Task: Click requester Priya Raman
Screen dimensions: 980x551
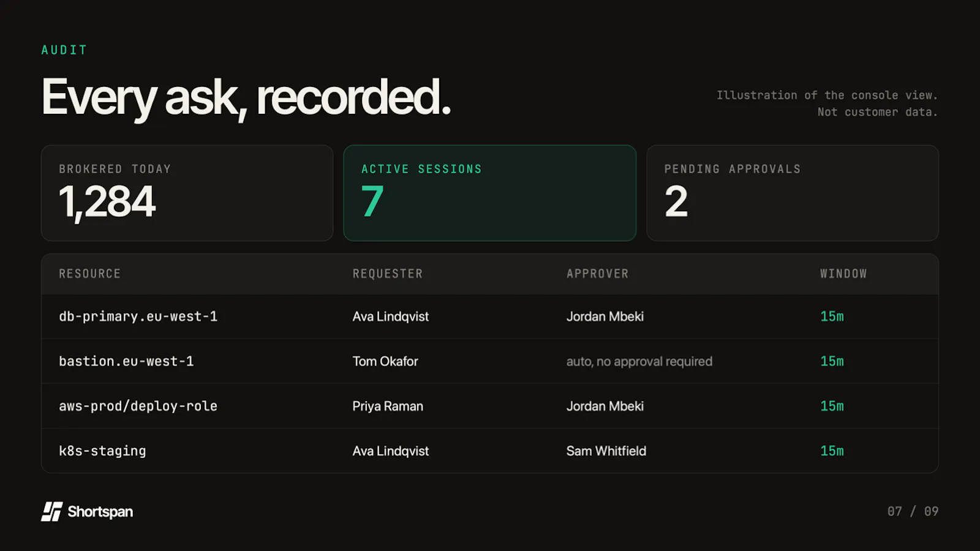Action: 388,406
